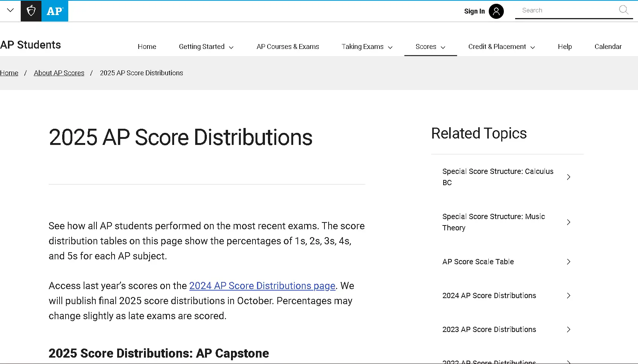The image size is (638, 364).
Task: Open the Calendar nav item
Action: coord(608,47)
